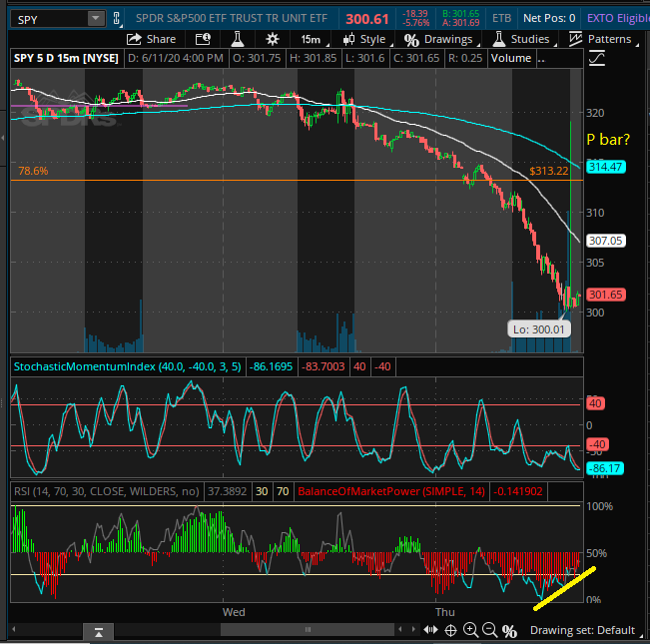Click the Volume study label
This screenshot has height=644, width=650.
coord(511,59)
